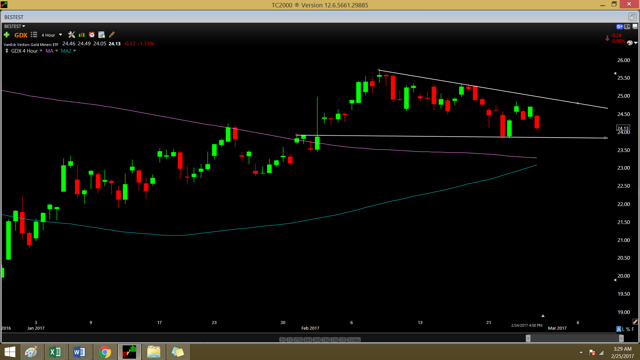This screenshot has width=640, height=360.
Task: Open the watchlist list icon beside GDX
Action: (34, 35)
